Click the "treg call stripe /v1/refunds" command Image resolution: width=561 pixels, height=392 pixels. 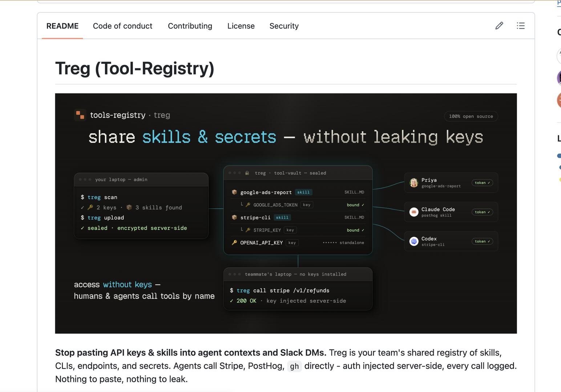280,290
